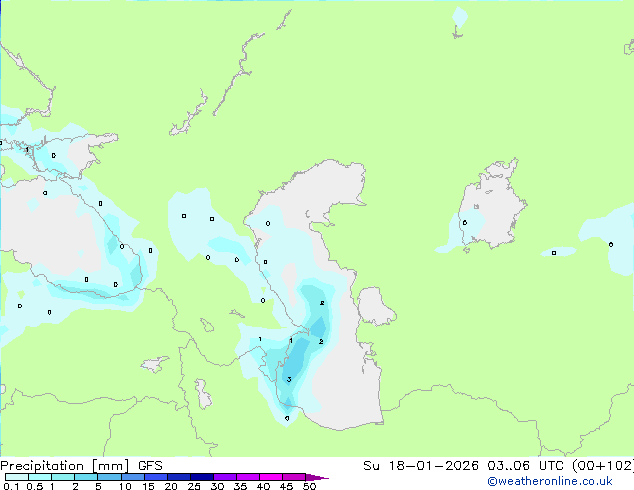Click the '0.5' legend scale label
The image size is (634, 490).
[35, 486]
